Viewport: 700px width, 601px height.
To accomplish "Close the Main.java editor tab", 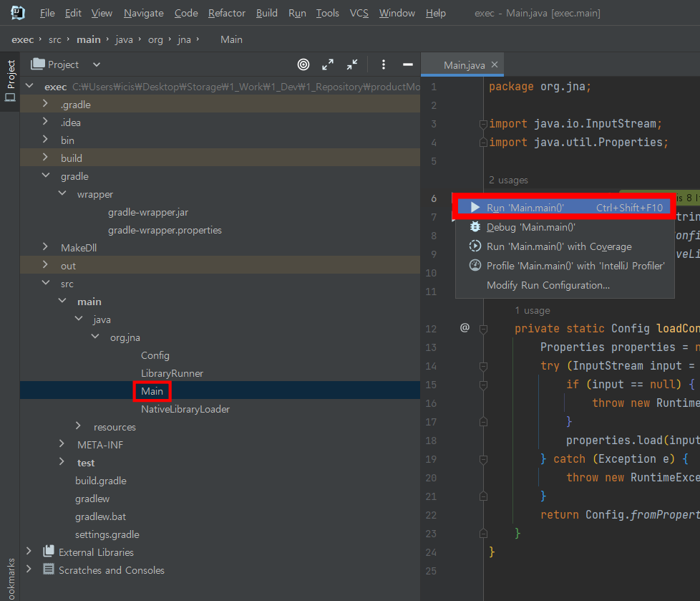I will tap(495, 64).
